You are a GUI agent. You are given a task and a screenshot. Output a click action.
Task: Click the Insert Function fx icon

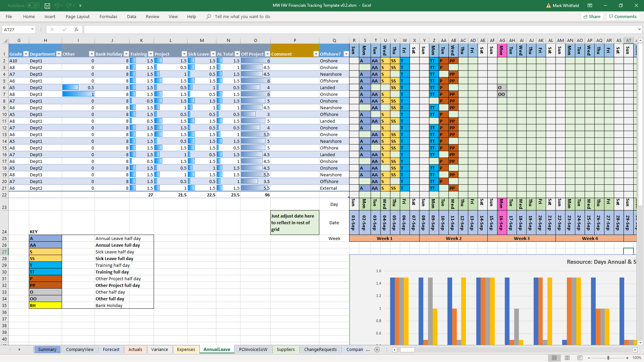(x=76, y=29)
